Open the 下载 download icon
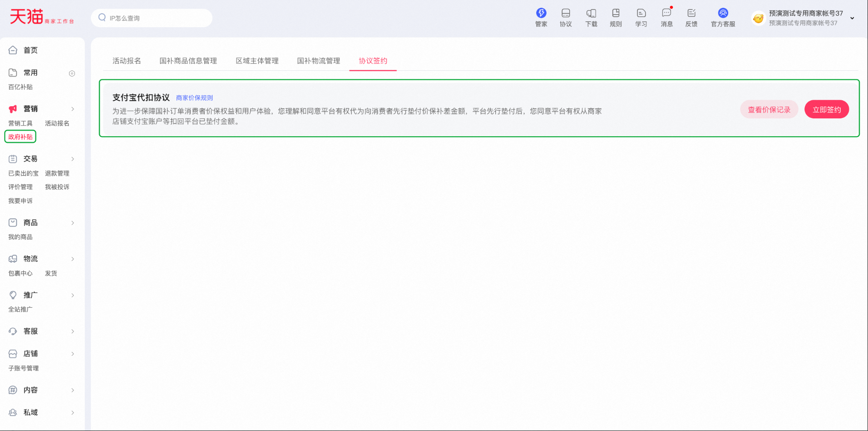The image size is (868, 431). click(x=591, y=13)
